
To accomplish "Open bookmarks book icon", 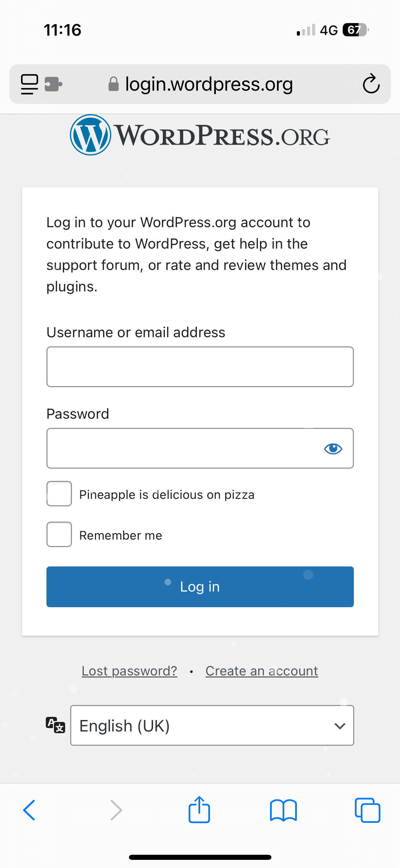I will [x=283, y=810].
